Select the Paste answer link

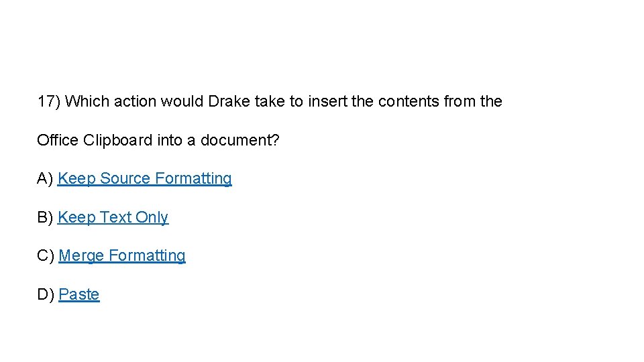pyautogui.click(x=79, y=294)
